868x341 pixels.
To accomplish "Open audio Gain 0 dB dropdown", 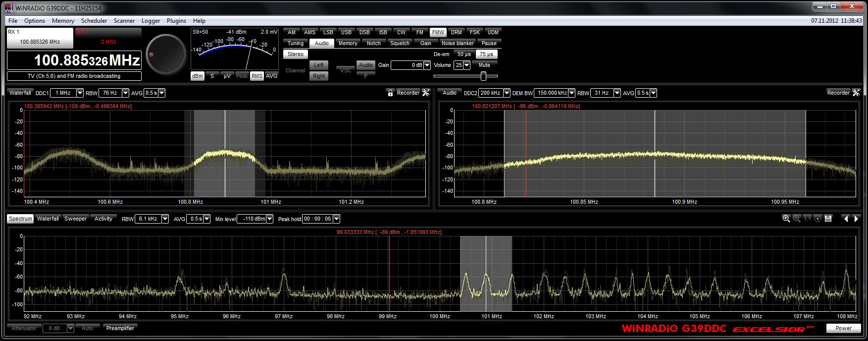I will coord(427,65).
